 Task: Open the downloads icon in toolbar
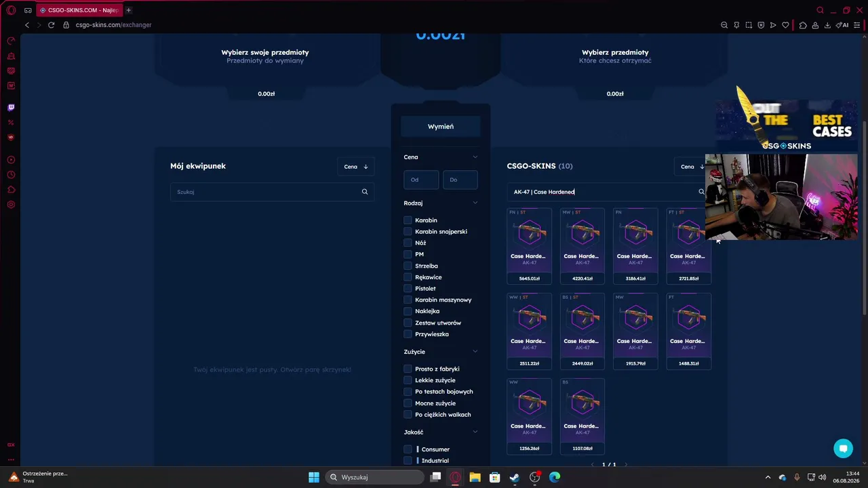(827, 25)
